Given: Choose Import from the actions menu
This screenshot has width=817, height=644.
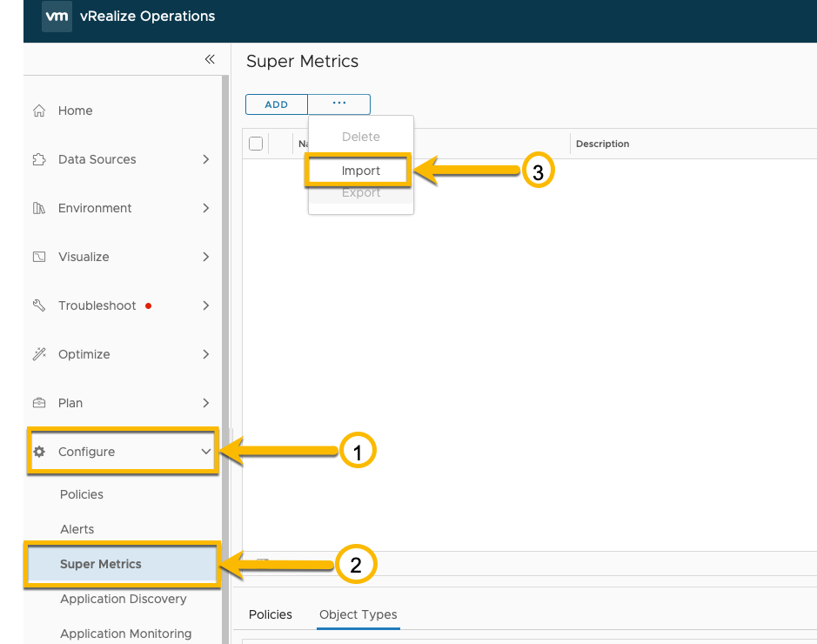Looking at the screenshot, I should pos(360,171).
